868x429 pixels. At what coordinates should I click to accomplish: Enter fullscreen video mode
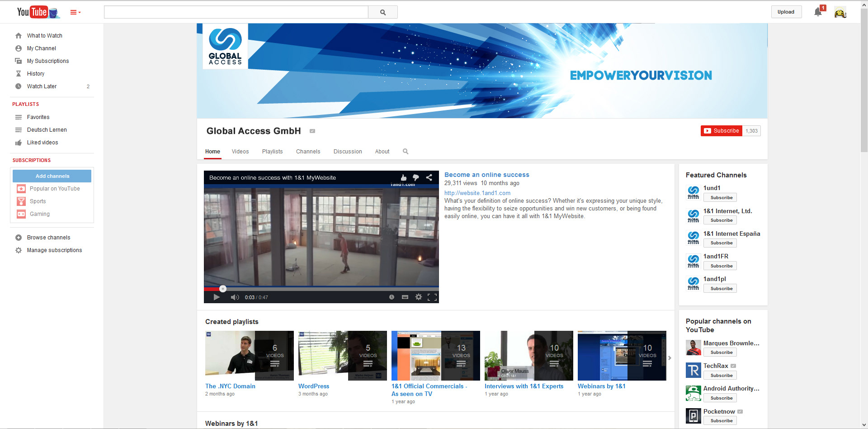(x=432, y=297)
